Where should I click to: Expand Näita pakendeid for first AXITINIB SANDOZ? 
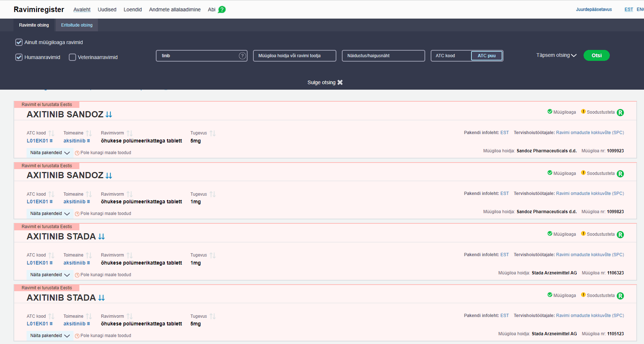pyautogui.click(x=50, y=153)
